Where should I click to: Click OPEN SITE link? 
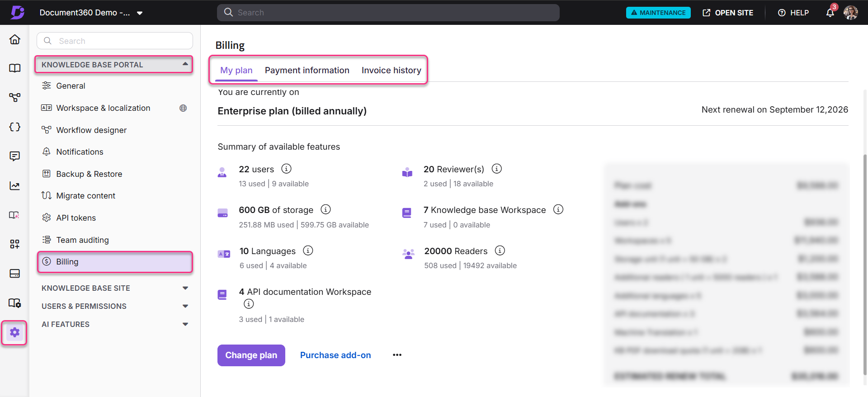click(728, 13)
